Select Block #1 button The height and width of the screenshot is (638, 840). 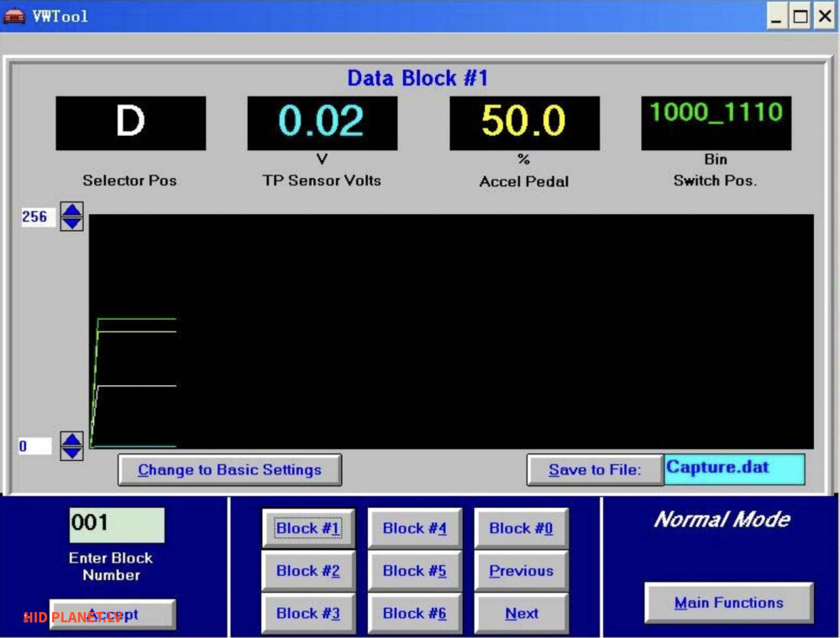(308, 528)
